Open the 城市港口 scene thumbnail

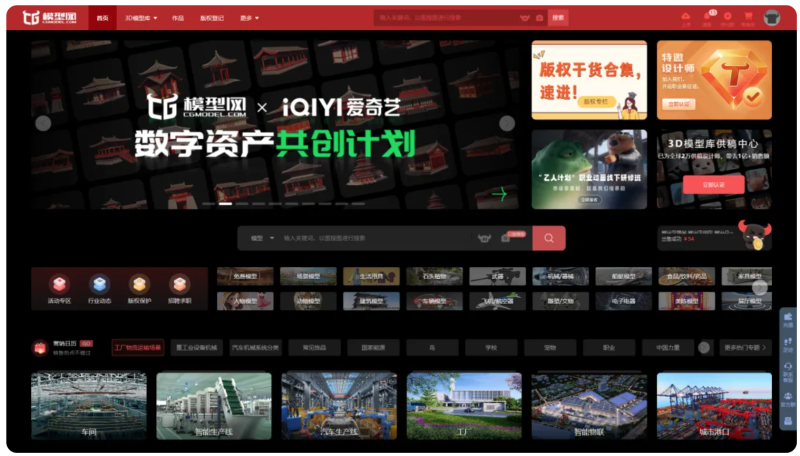point(714,406)
